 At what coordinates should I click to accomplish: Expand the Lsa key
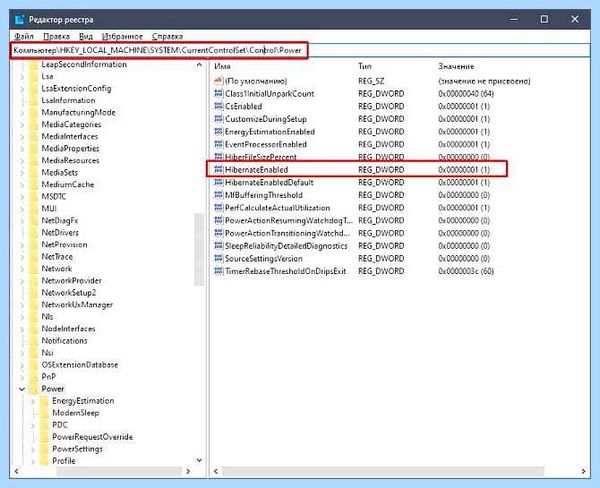tap(22, 77)
